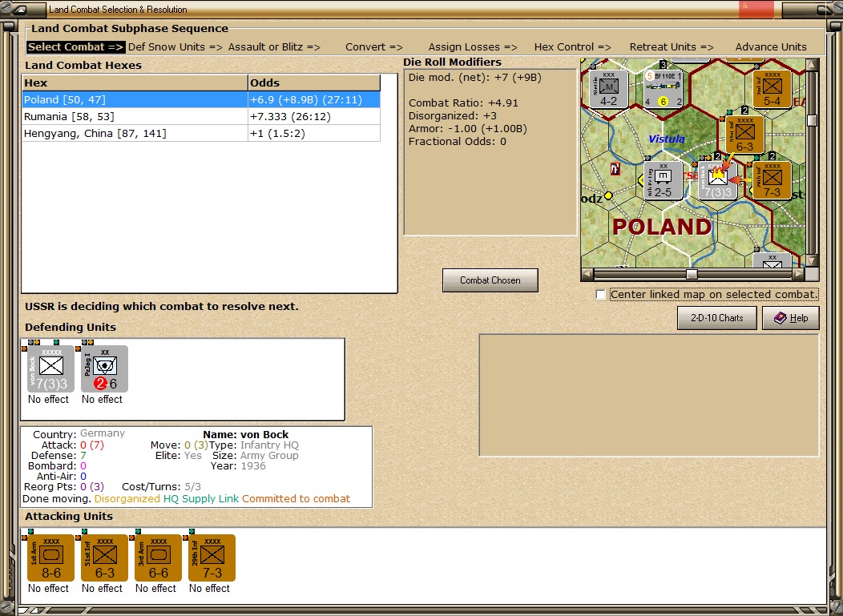Click HQ Supply Link status text
The height and width of the screenshot is (616, 843).
[200, 499]
